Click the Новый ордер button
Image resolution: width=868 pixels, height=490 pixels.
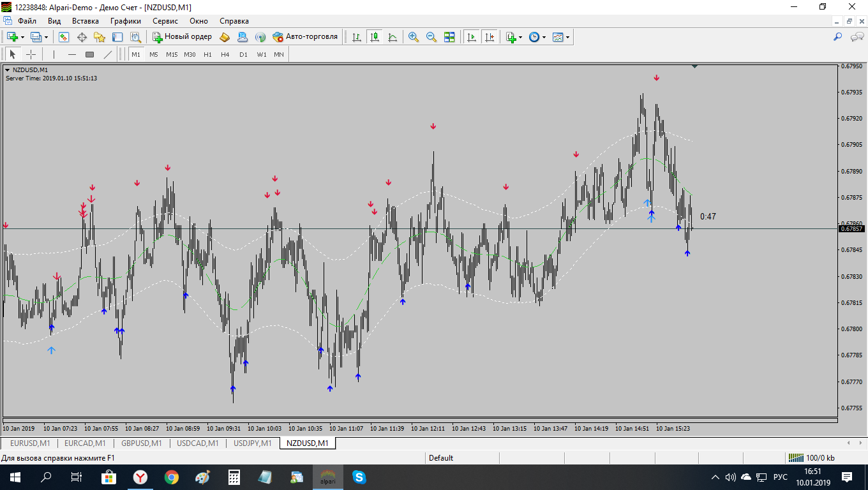(182, 37)
